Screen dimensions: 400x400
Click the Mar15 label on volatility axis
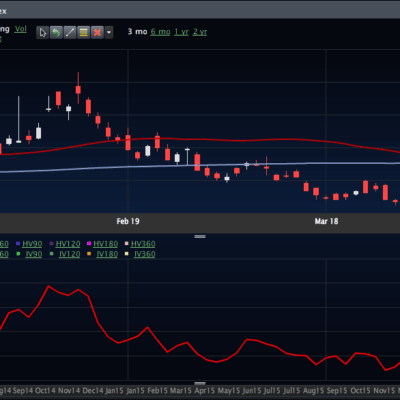tap(181, 391)
